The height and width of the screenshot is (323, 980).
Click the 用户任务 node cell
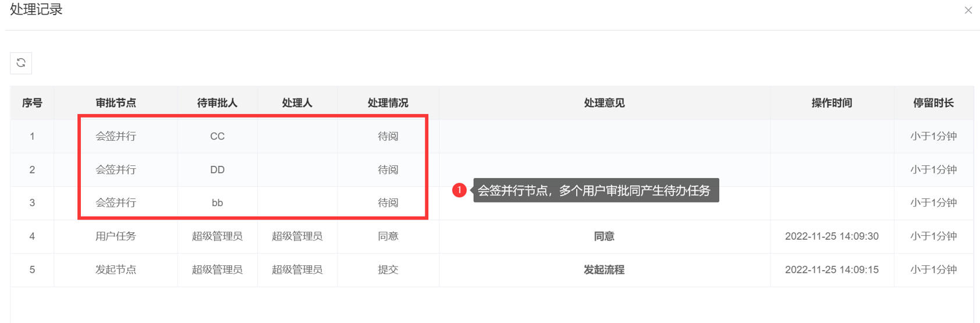point(116,236)
